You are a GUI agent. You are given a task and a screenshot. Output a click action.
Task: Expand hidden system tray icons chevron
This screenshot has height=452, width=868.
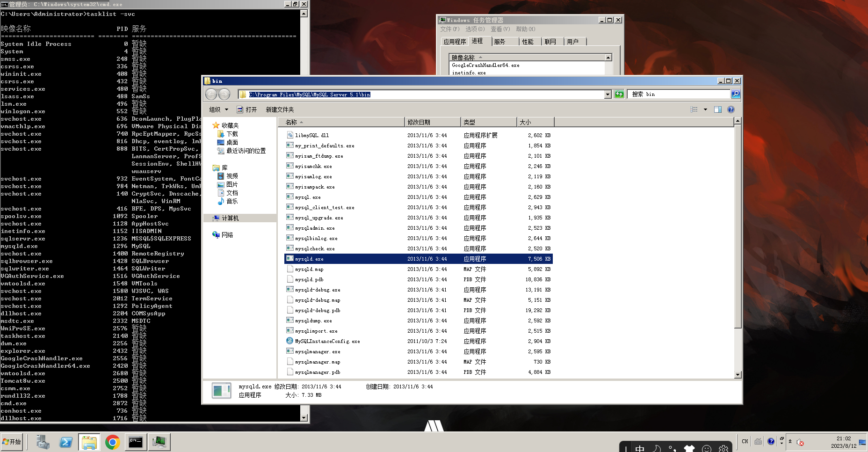[790, 441]
